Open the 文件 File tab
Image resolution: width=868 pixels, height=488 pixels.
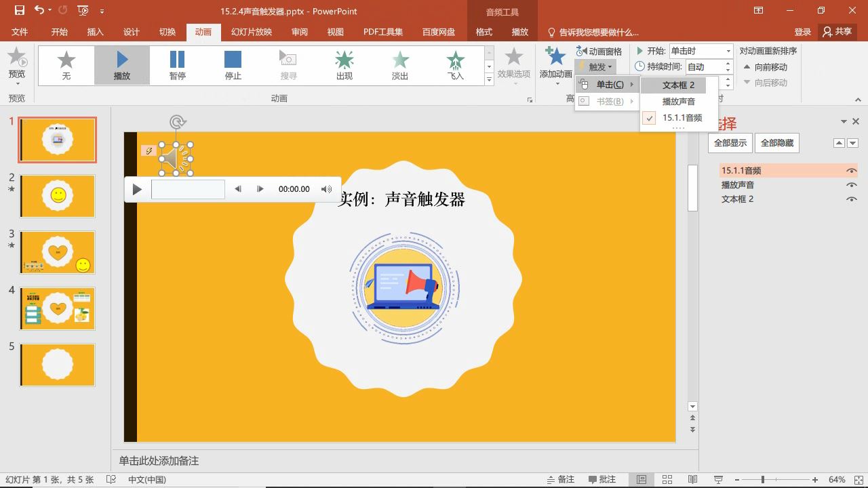click(20, 32)
